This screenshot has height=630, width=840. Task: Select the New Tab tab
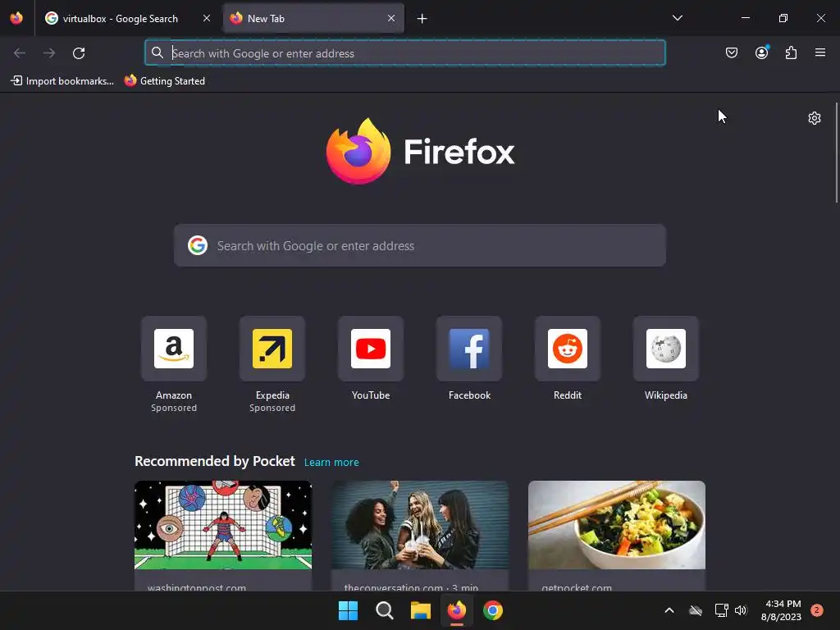[x=313, y=19]
